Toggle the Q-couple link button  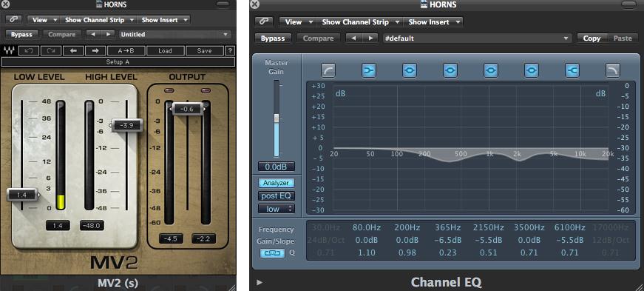click(272, 253)
